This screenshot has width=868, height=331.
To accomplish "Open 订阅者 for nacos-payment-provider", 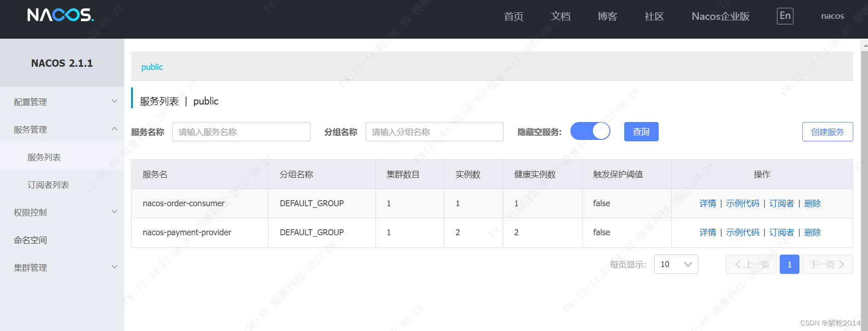I will click(782, 232).
